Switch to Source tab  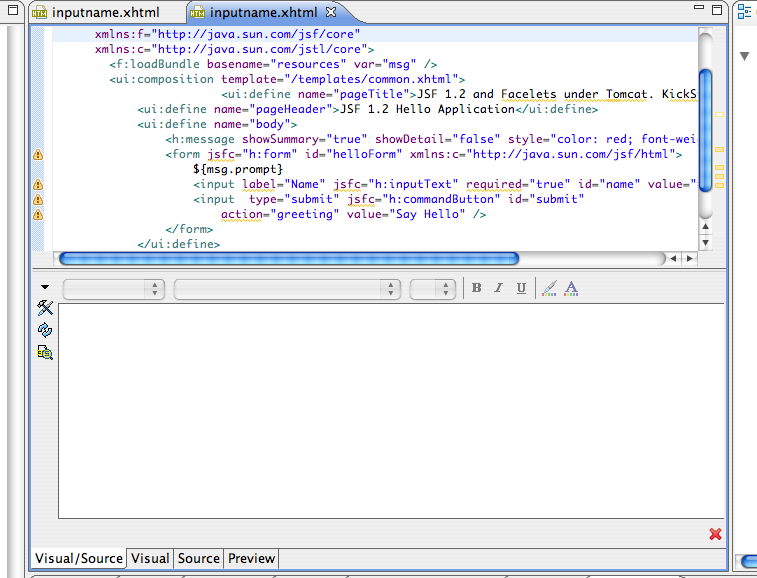(198, 559)
